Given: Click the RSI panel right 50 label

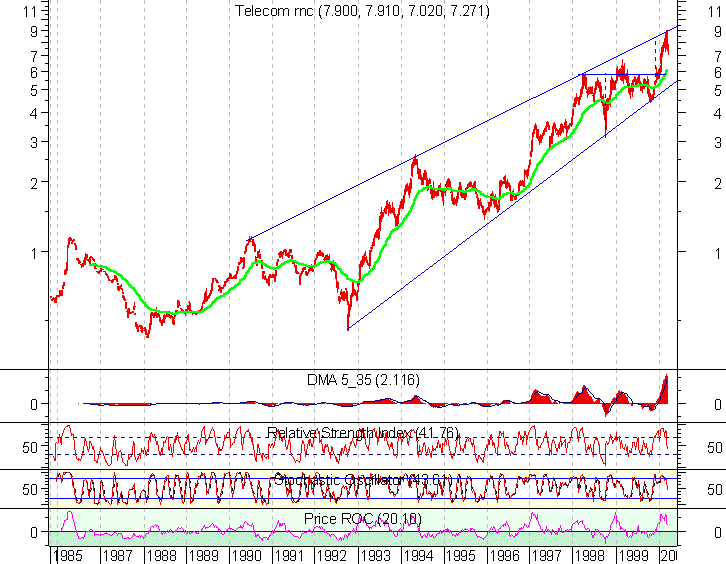Looking at the screenshot, I should click(714, 447).
